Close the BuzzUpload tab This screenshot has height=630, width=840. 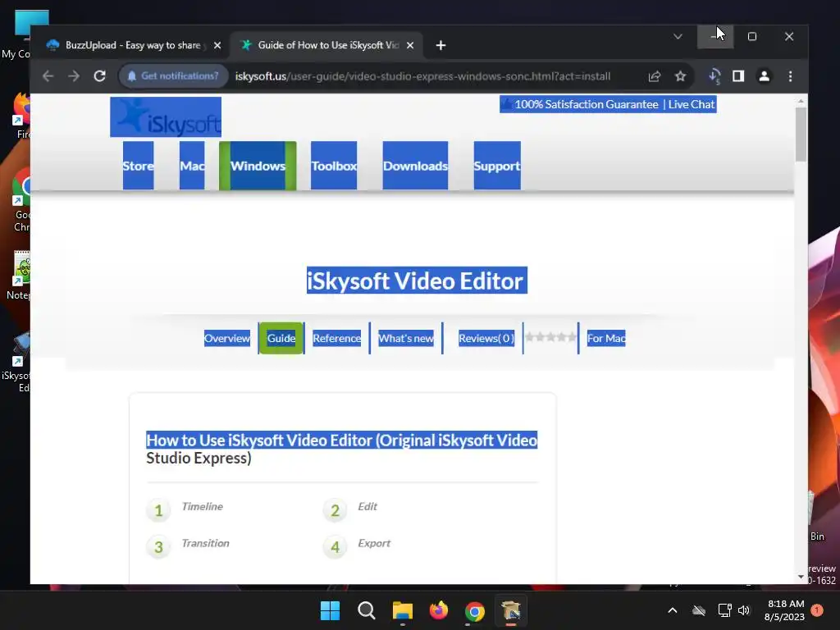pyautogui.click(x=217, y=46)
